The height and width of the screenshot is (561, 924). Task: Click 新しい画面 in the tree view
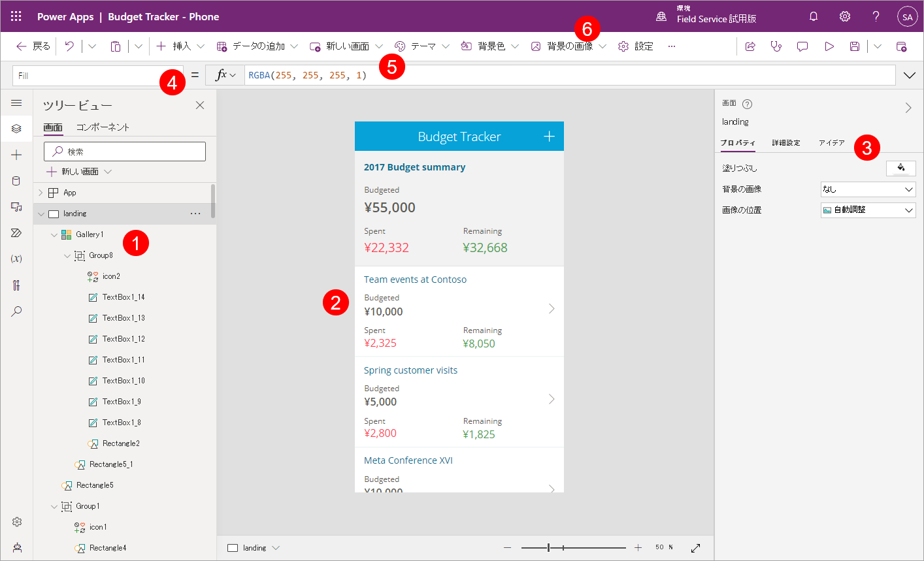[79, 172]
